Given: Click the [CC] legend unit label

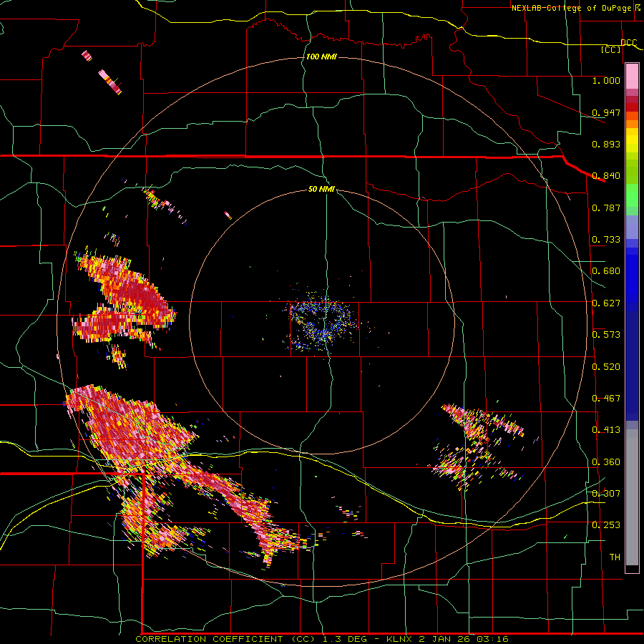Looking at the screenshot, I should [611, 50].
